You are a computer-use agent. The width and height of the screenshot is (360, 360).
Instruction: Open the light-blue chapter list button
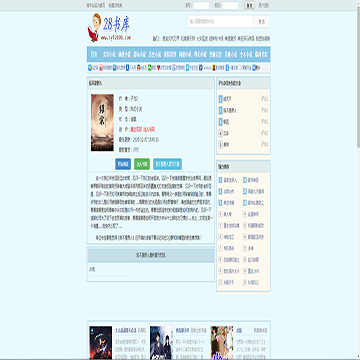click(167, 164)
